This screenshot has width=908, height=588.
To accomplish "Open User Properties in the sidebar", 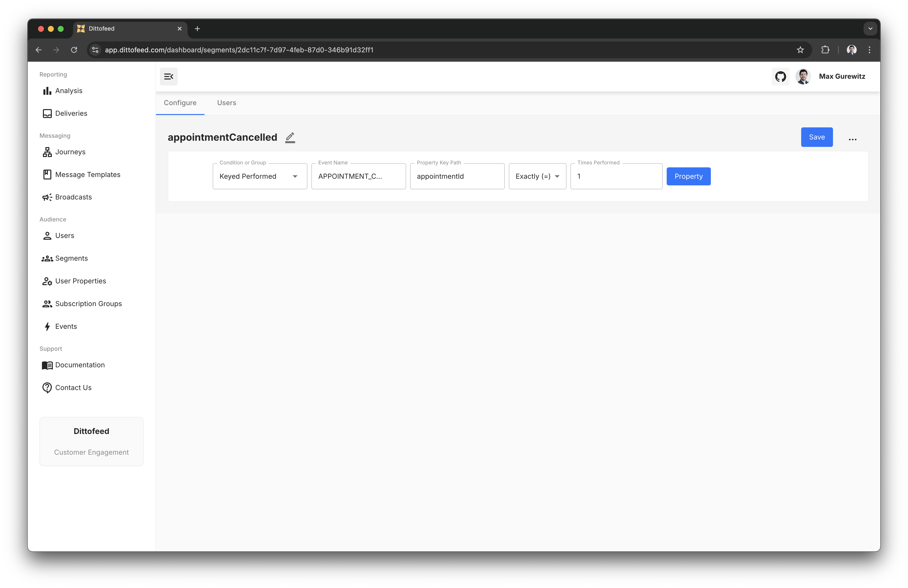I will 80,281.
